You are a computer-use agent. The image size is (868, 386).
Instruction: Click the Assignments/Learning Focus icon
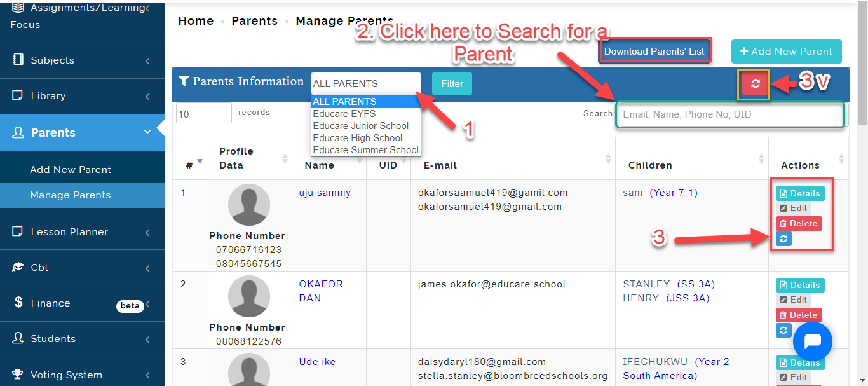point(18,8)
